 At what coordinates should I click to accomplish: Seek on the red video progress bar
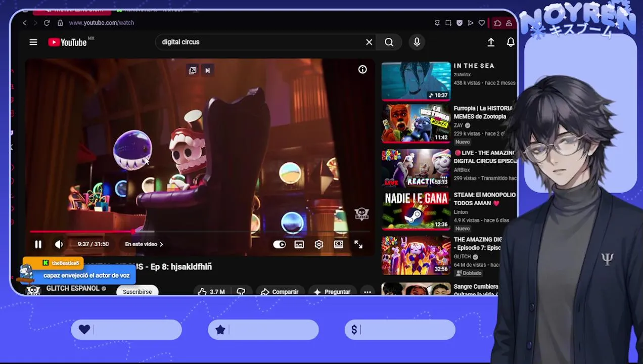click(200, 232)
